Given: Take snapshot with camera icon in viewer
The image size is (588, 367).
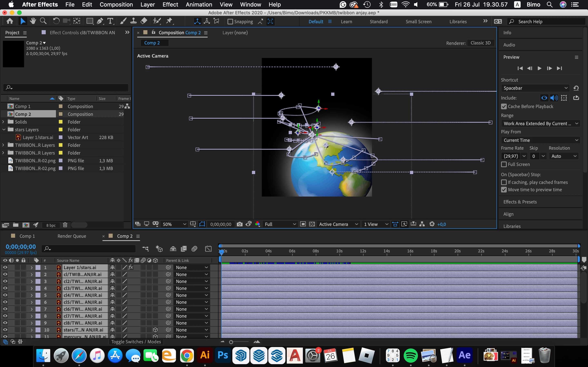Looking at the screenshot, I should click(239, 224).
